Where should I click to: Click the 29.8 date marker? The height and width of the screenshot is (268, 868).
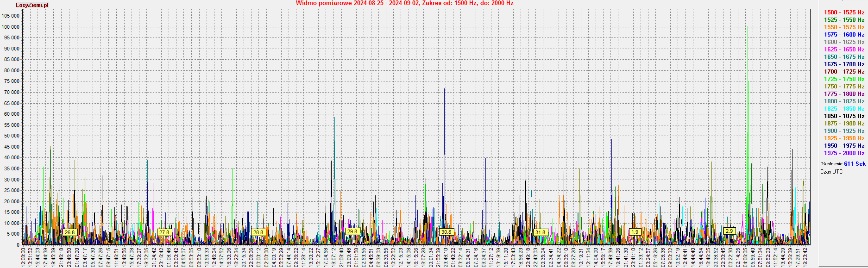(x=352, y=231)
